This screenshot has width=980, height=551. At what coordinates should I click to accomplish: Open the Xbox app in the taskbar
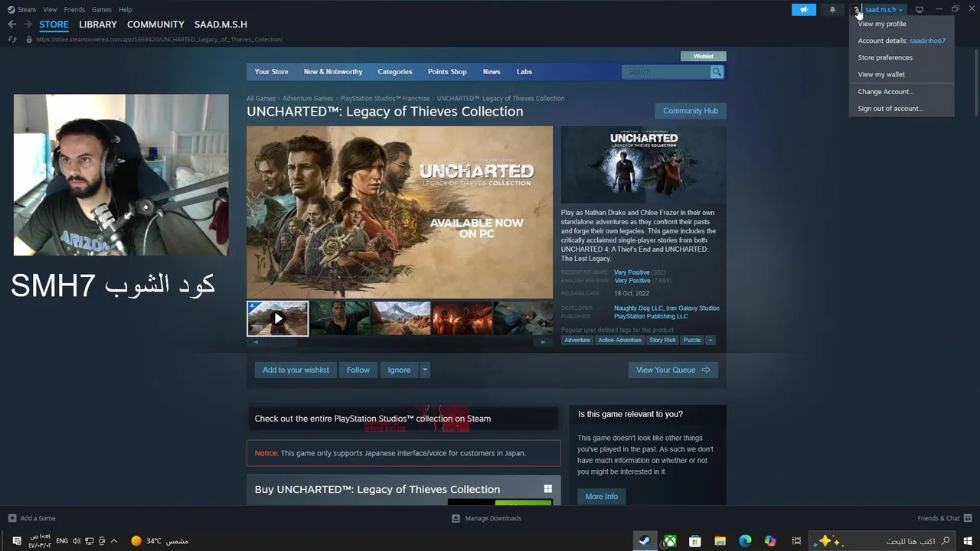(x=670, y=541)
